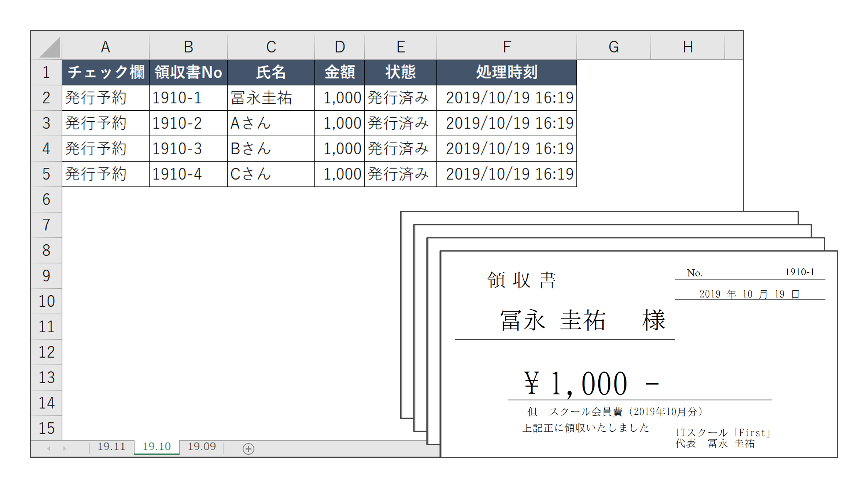868x488 pixels.
Task: Select column G header
Action: [x=614, y=46]
